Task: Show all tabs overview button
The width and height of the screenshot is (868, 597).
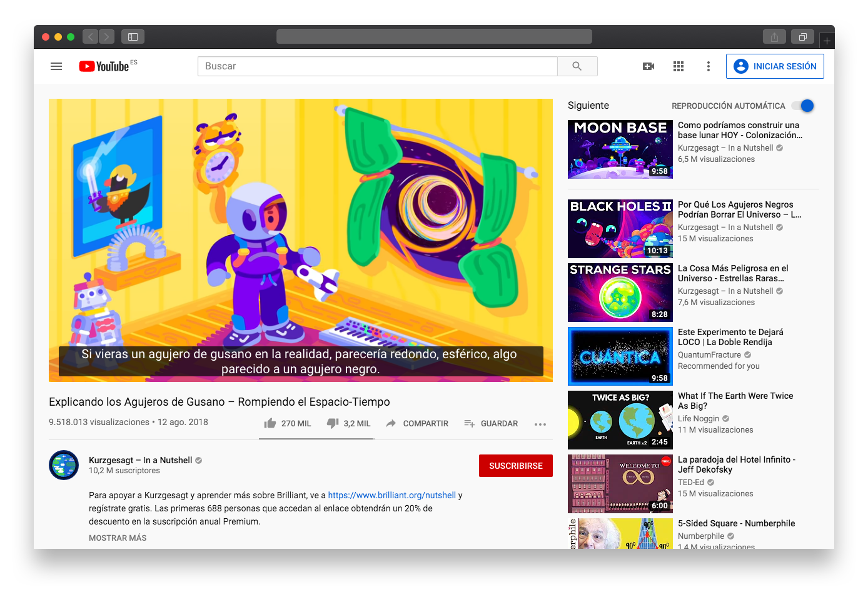Action: [803, 37]
